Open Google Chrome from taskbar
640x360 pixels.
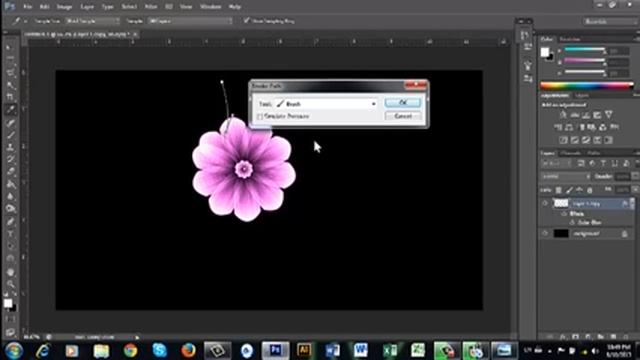click(x=130, y=350)
